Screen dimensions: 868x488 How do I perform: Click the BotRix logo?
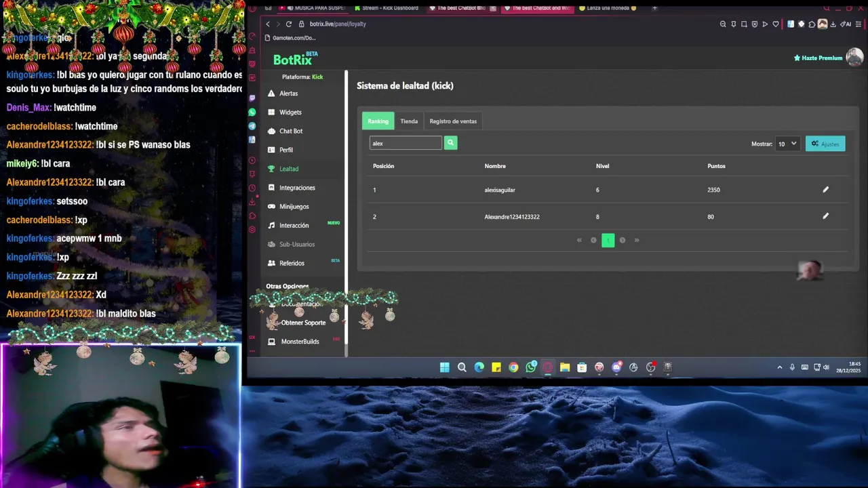(x=295, y=59)
